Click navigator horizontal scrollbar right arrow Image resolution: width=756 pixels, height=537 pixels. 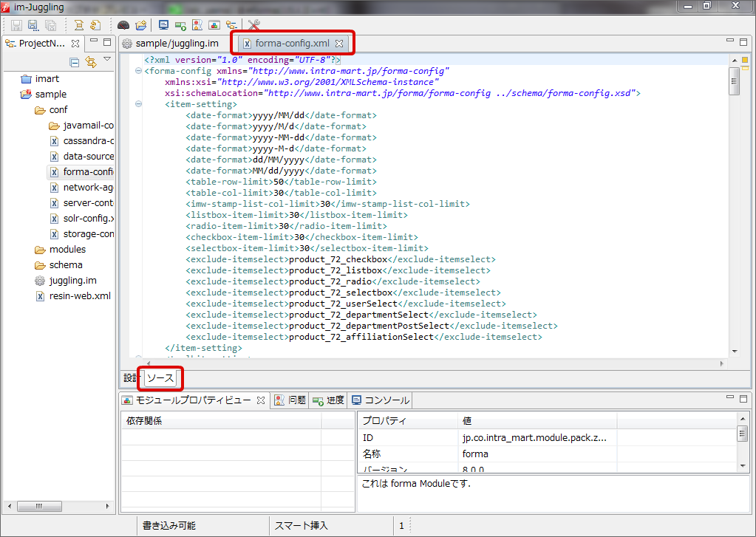tap(107, 506)
